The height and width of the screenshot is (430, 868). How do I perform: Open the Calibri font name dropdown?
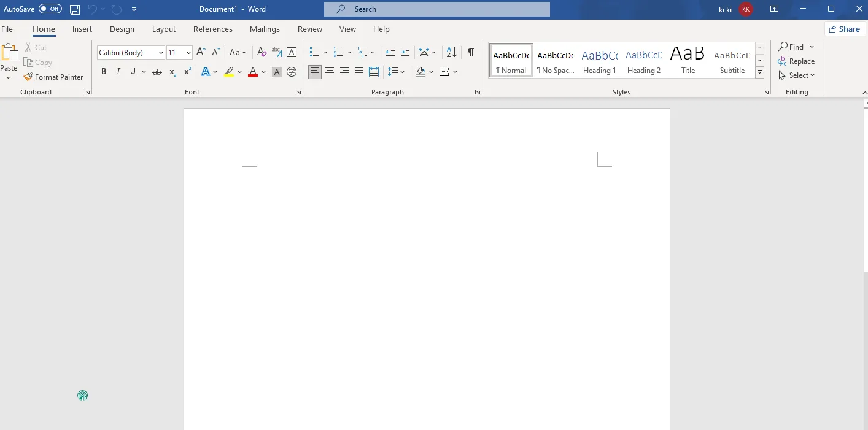click(x=161, y=53)
